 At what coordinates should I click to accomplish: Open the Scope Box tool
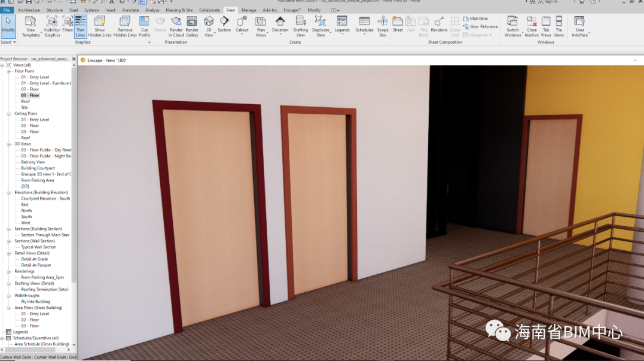point(383,26)
